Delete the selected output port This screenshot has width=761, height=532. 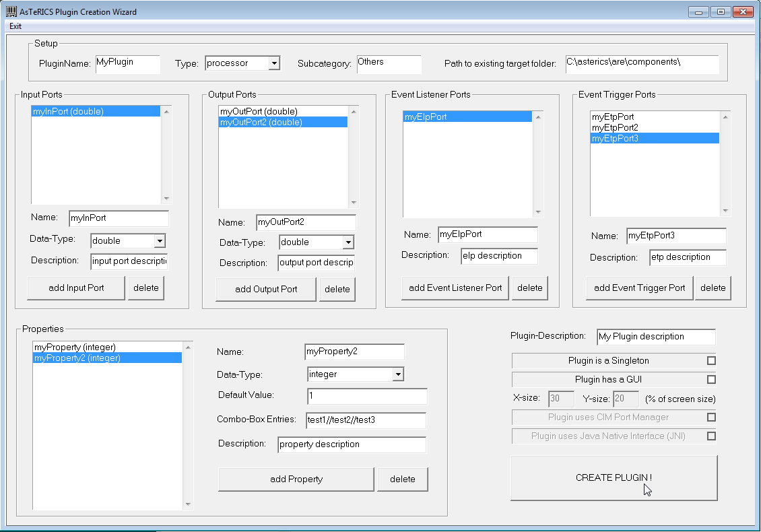pyautogui.click(x=337, y=289)
